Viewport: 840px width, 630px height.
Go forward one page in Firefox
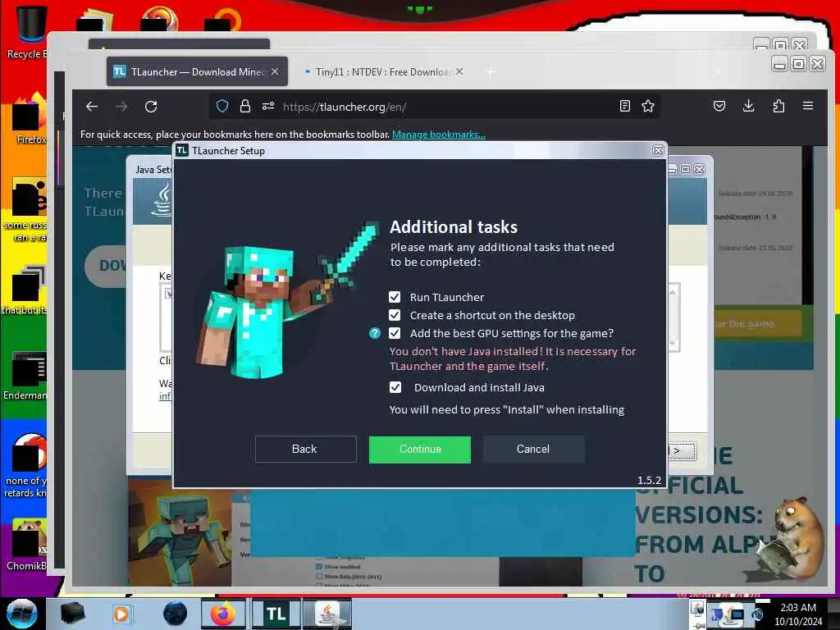121,107
